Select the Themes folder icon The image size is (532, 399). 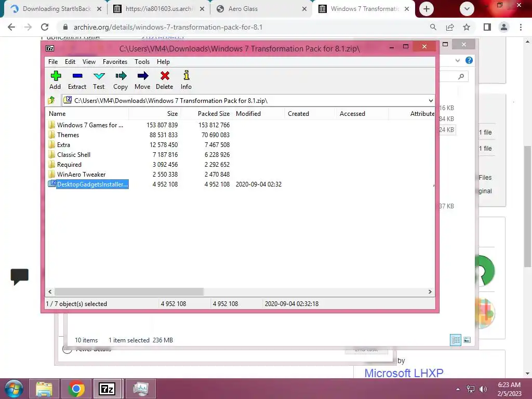51,135
